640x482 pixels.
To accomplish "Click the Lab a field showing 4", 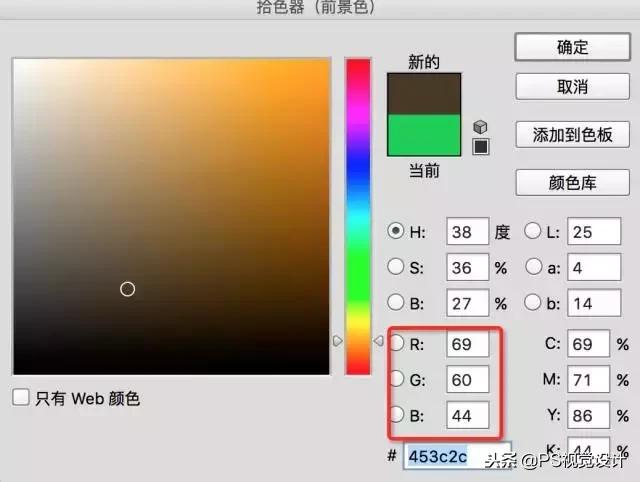I will tap(594, 267).
